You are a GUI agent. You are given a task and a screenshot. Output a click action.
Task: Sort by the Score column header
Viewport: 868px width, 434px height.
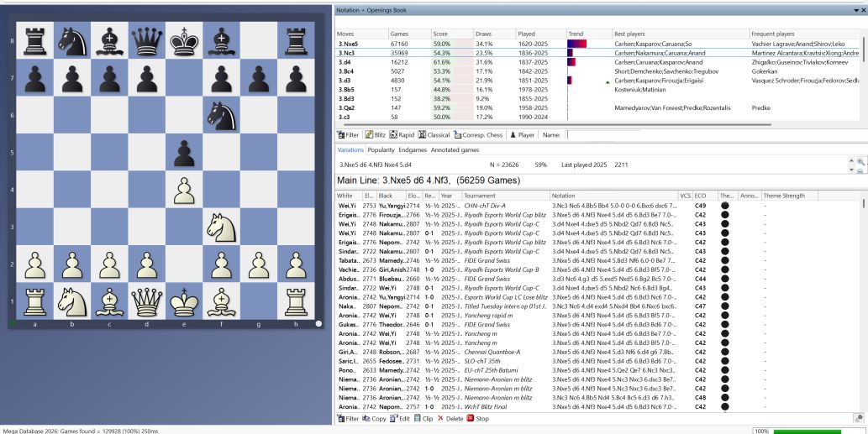click(441, 34)
